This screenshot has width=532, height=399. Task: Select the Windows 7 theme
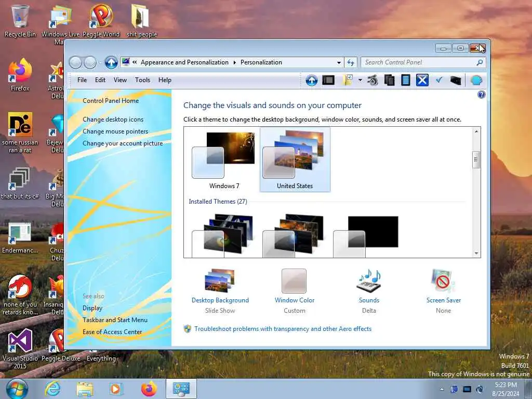(x=224, y=160)
